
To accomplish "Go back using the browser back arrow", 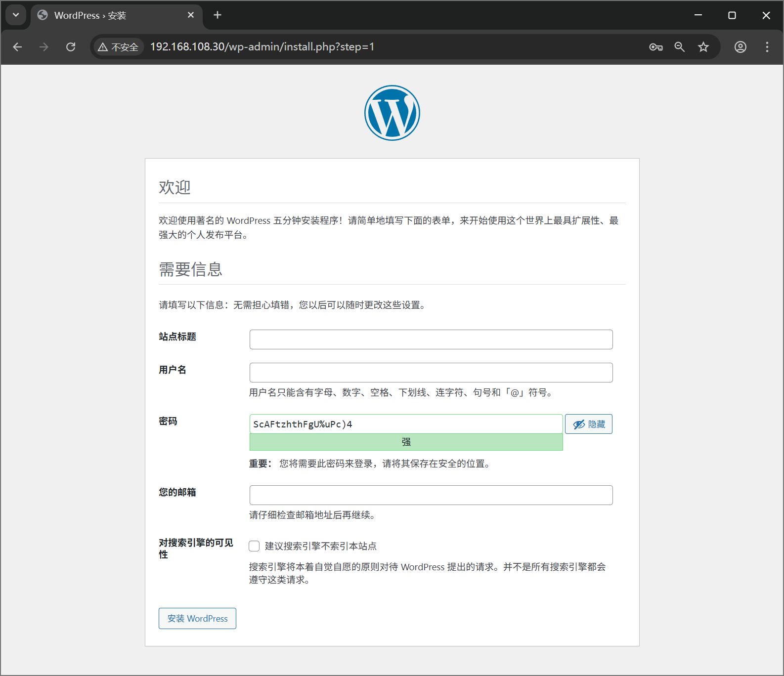I will (x=18, y=47).
